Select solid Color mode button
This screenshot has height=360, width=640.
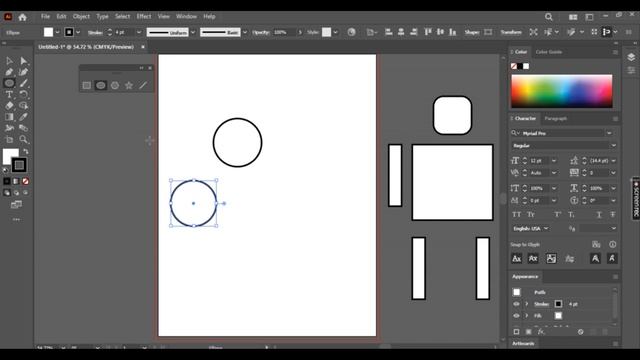click(x=7, y=181)
